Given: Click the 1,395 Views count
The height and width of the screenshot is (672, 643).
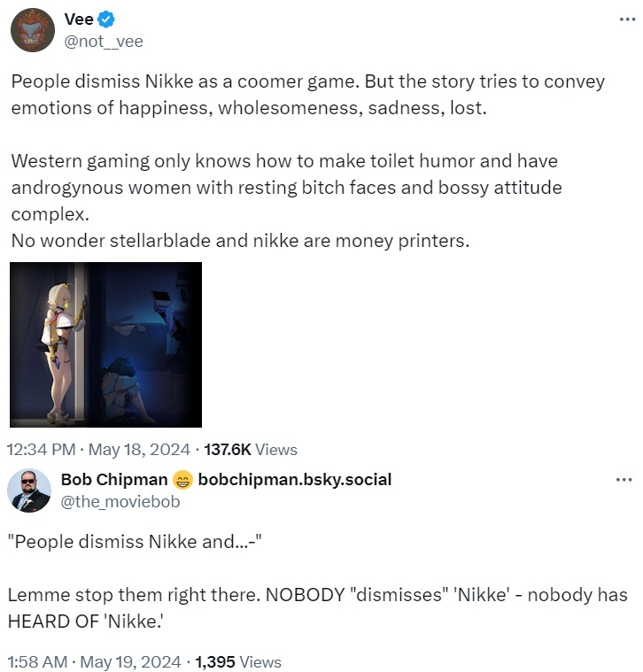Looking at the screenshot, I should coord(238,661).
